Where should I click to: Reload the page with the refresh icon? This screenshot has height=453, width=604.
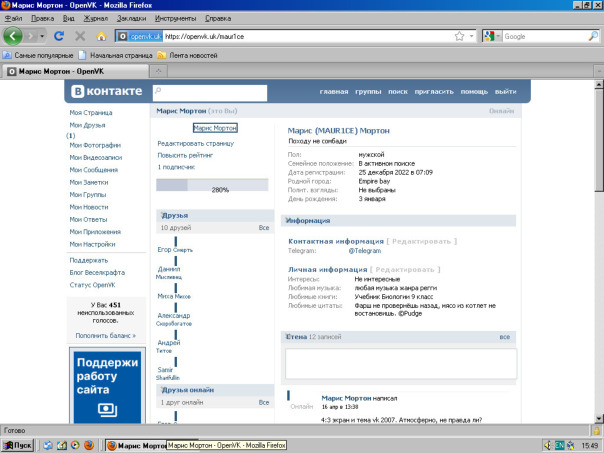pyautogui.click(x=59, y=36)
